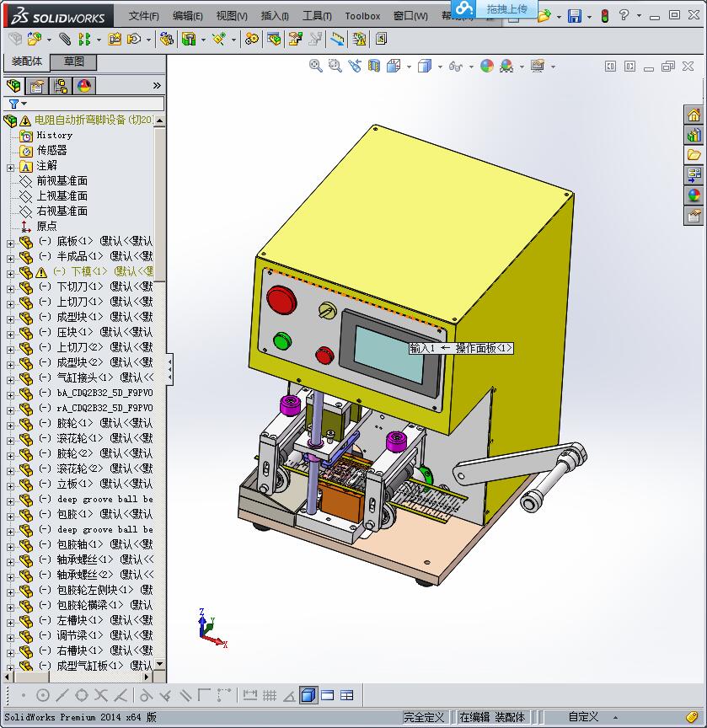Click the Zoom to Fit magnifier icon
Image resolution: width=707 pixels, height=728 pixels.
click(x=316, y=66)
